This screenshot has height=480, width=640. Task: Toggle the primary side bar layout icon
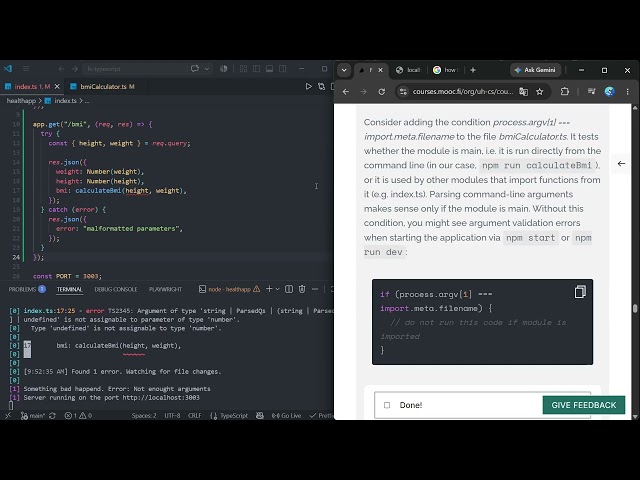(256, 69)
